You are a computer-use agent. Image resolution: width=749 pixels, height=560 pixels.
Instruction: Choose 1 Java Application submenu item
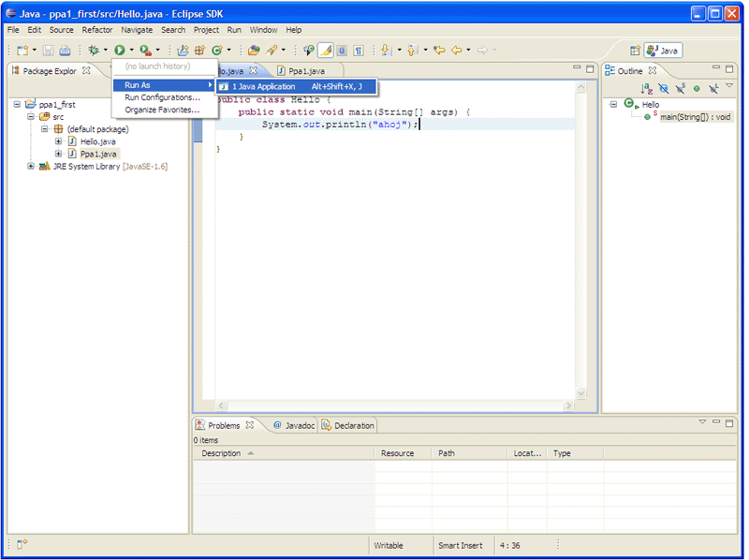click(296, 86)
